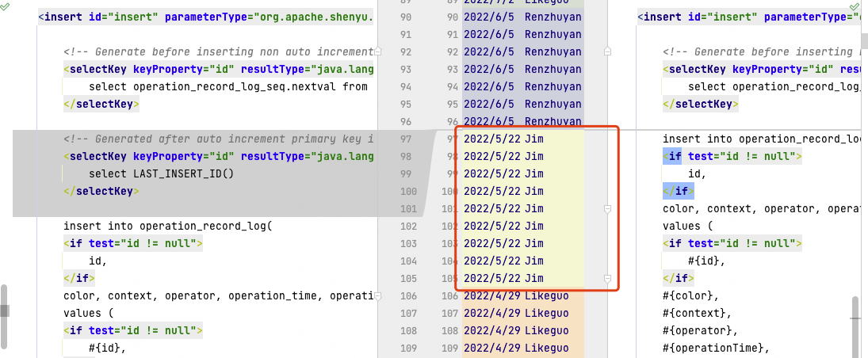Click left comment 'Generate before inserting non auto increment'
Screen dimensions: 868x358
[x=219, y=51]
